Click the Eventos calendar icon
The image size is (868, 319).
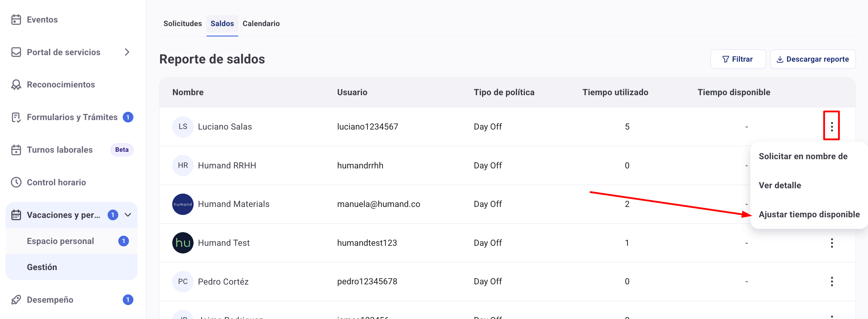[x=16, y=20]
